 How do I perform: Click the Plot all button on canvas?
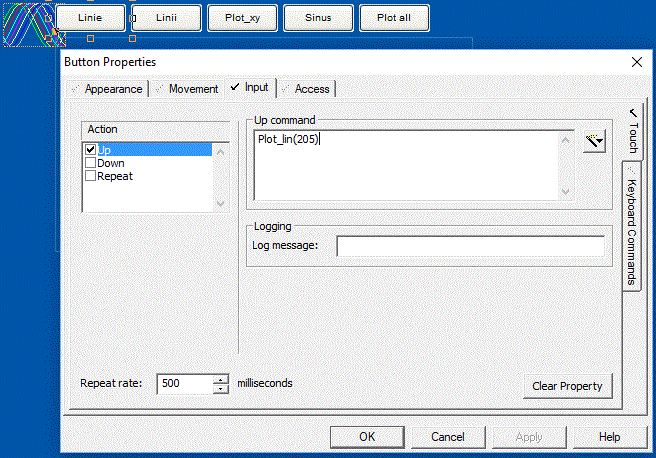point(393,18)
